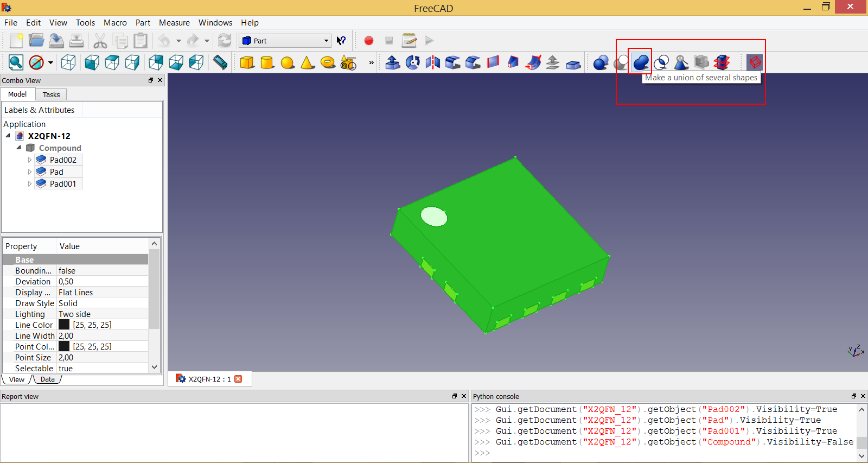Viewport: 868px width, 463px height.
Task: Create a Cylinder primitive from the toolbar
Action: click(267, 62)
